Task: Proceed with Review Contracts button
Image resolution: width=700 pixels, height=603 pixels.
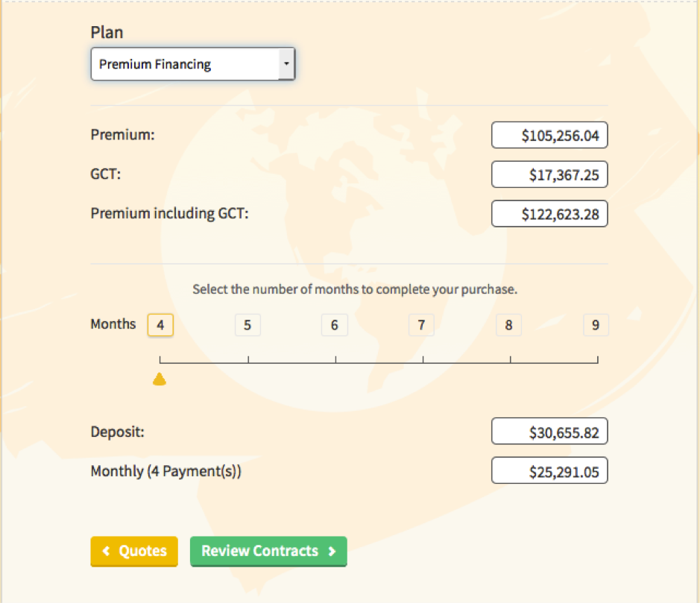Action: [x=268, y=552]
